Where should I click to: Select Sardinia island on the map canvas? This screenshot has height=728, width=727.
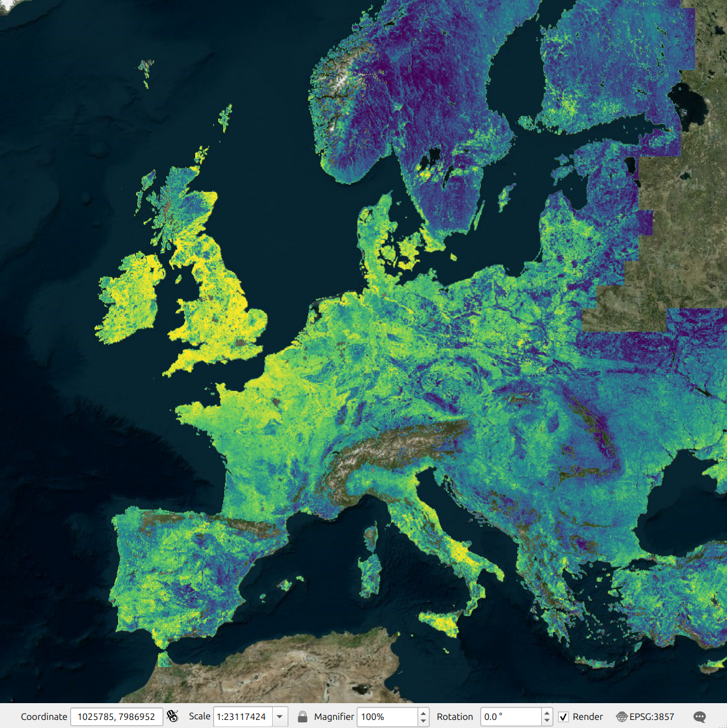370,576
